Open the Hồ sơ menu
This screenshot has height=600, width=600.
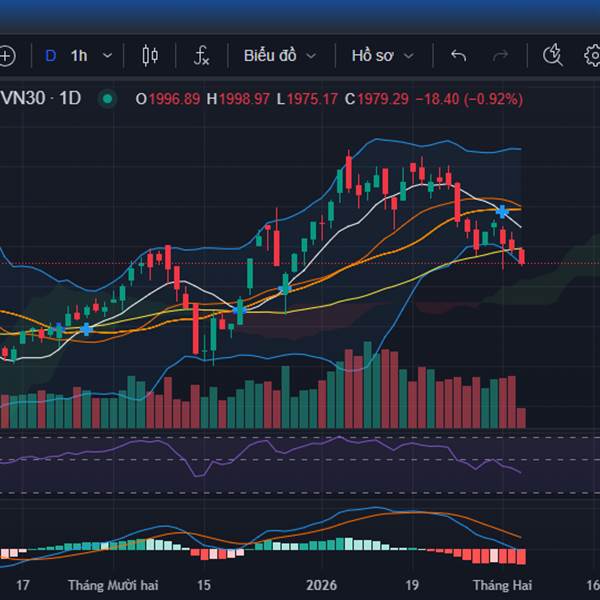(x=373, y=56)
